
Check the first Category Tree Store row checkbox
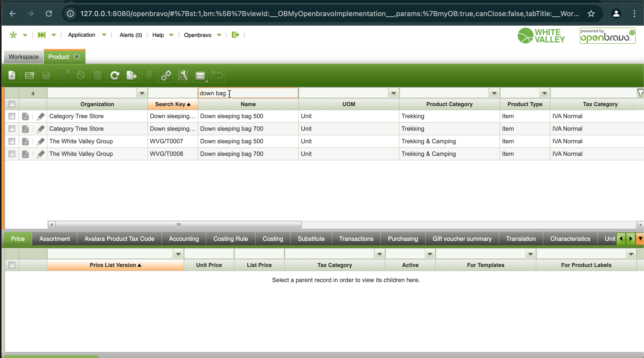12,116
